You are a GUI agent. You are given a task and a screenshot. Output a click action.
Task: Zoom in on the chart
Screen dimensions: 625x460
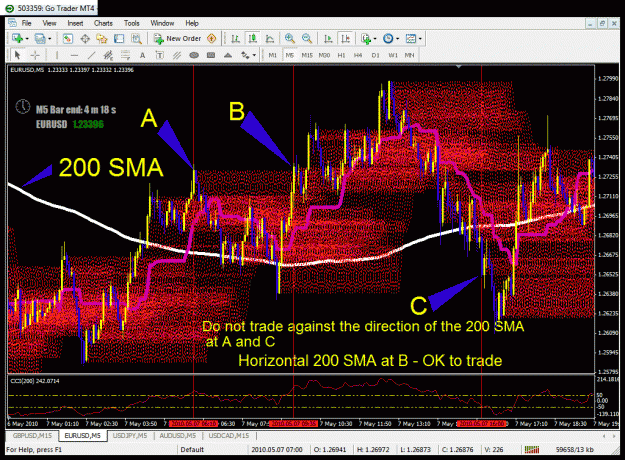coord(290,38)
